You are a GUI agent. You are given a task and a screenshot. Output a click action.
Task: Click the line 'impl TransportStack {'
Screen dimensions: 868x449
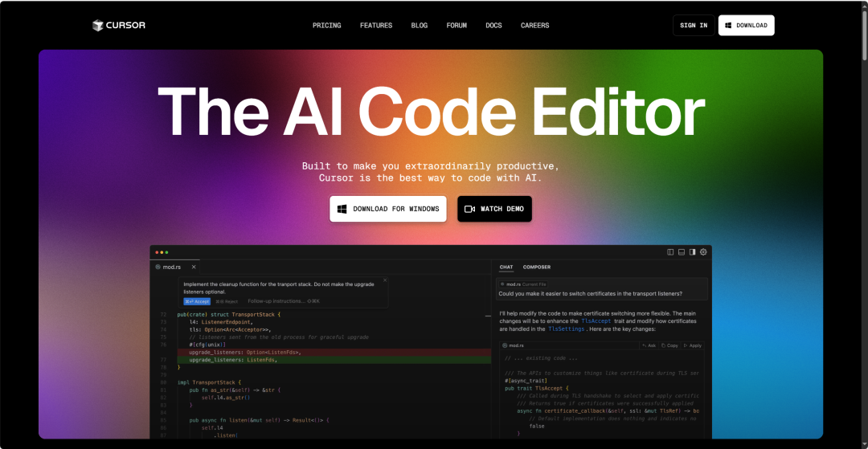click(x=209, y=382)
